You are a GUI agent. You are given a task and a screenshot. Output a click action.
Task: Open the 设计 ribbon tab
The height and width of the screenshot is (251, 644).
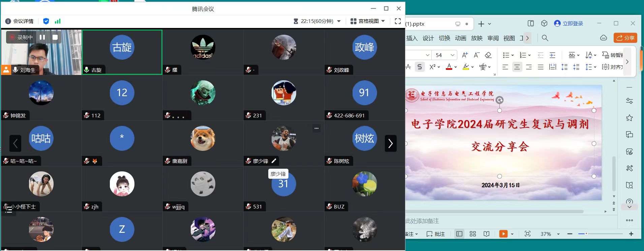(x=428, y=38)
